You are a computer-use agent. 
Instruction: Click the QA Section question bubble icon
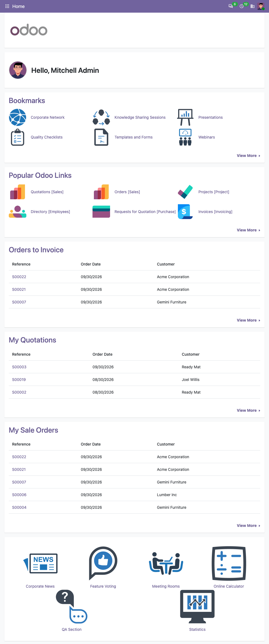(x=72, y=607)
